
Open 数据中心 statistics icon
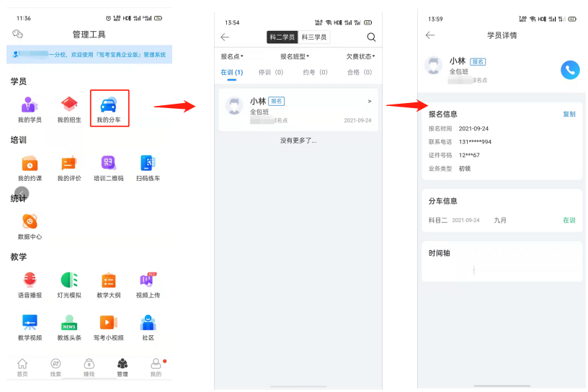point(30,226)
